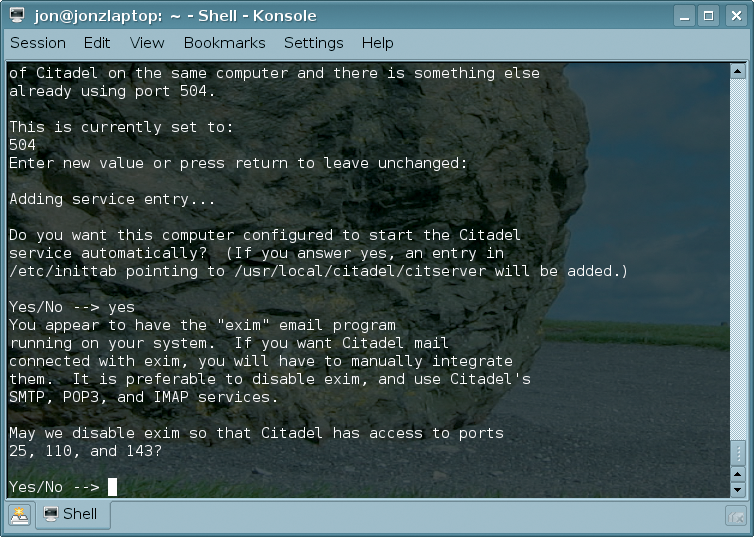The width and height of the screenshot is (754, 537).
Task: Open the Help menu
Action: (x=377, y=43)
